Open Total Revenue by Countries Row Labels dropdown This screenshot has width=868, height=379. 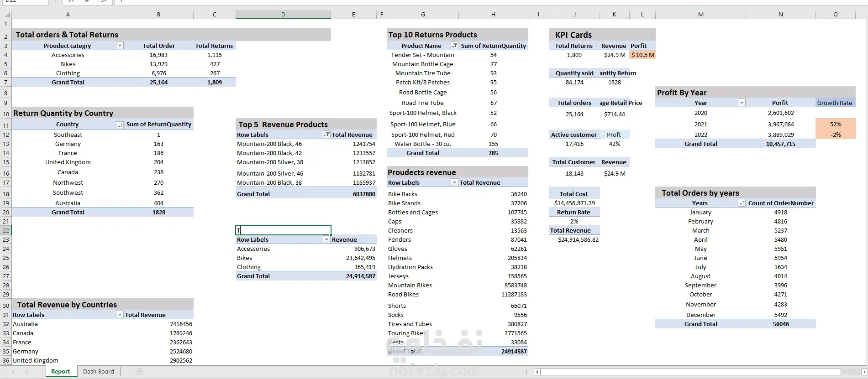[x=120, y=315]
